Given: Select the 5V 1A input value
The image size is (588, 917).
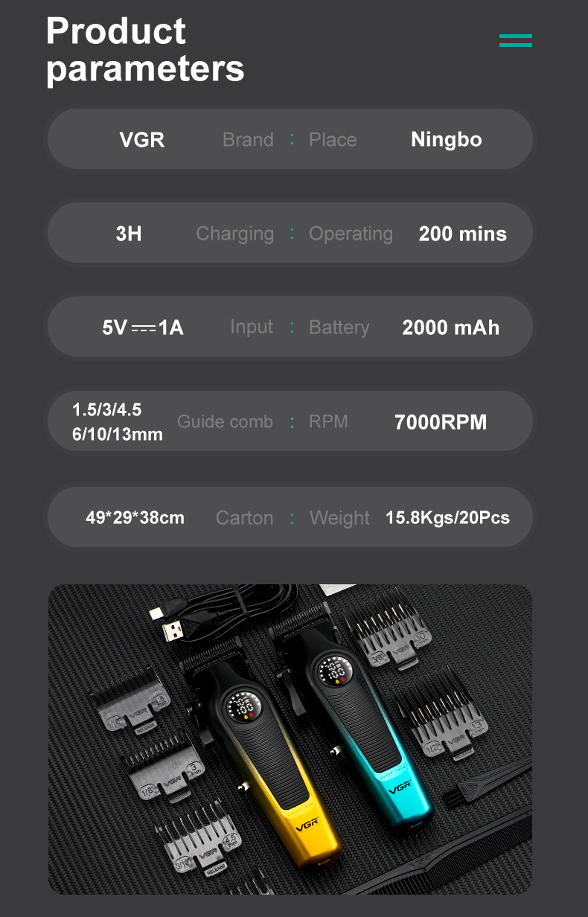Looking at the screenshot, I should click(x=143, y=327).
